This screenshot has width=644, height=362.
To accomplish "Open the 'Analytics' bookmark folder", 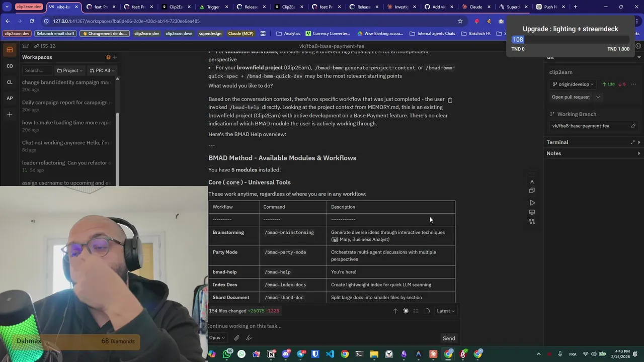I will [x=288, y=34].
